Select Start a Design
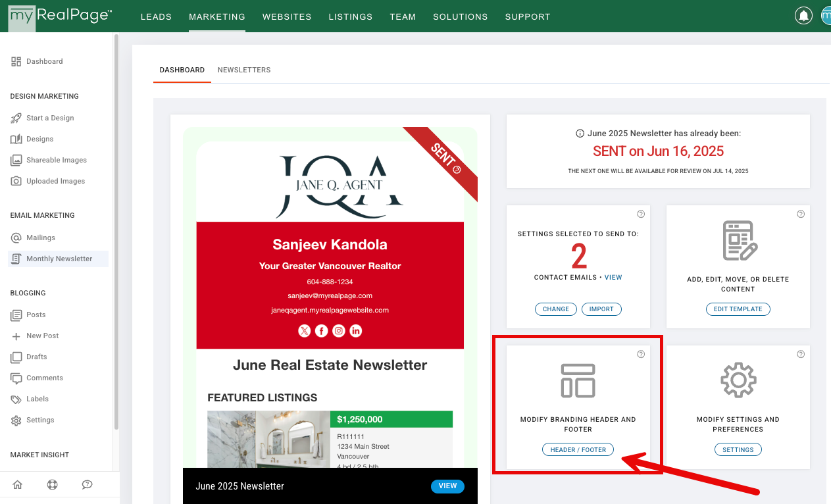Viewport: 831px width, 504px height. point(50,118)
